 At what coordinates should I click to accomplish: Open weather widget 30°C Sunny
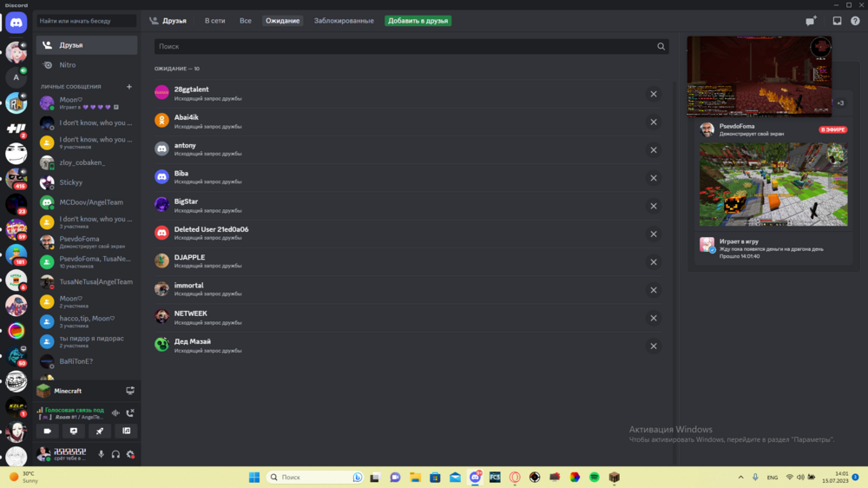click(24, 477)
